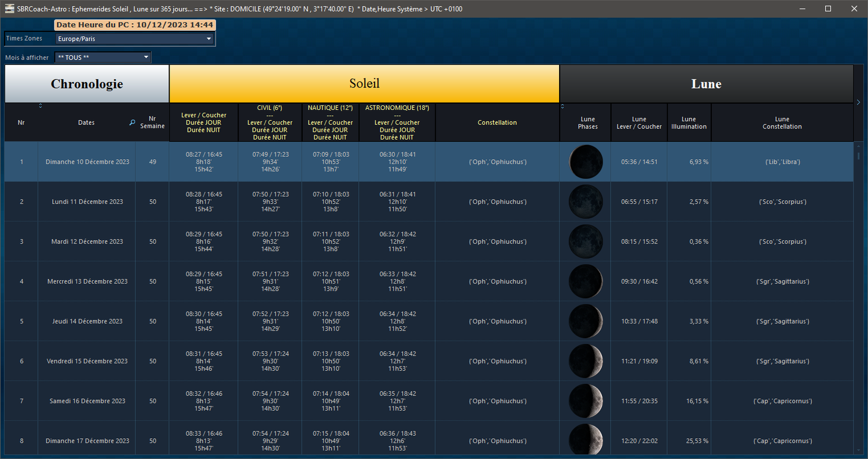The height and width of the screenshot is (459, 868).
Task: Click the 'Lever / Coucher Durée JOUR' sun header
Action: click(204, 123)
